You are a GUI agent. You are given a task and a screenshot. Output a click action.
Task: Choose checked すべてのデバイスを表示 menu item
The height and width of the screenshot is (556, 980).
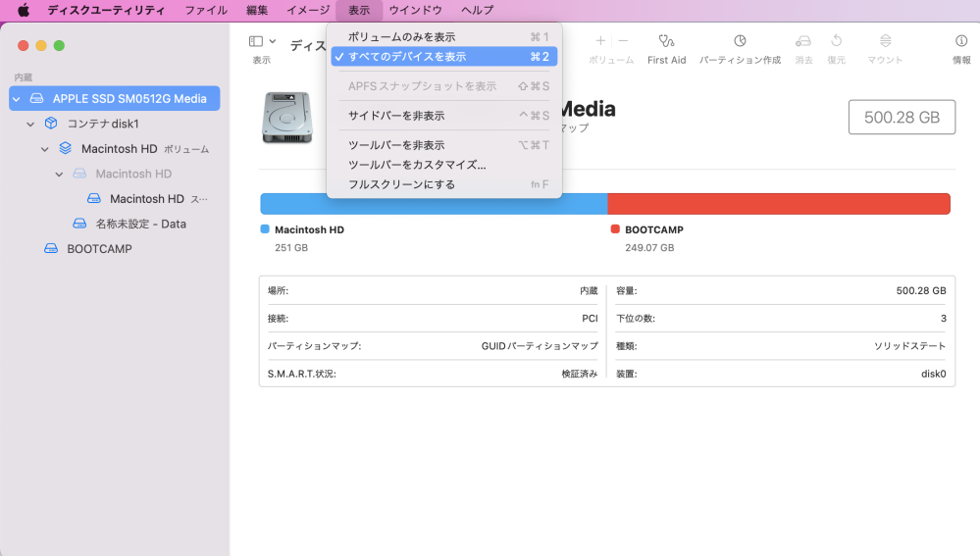point(443,56)
